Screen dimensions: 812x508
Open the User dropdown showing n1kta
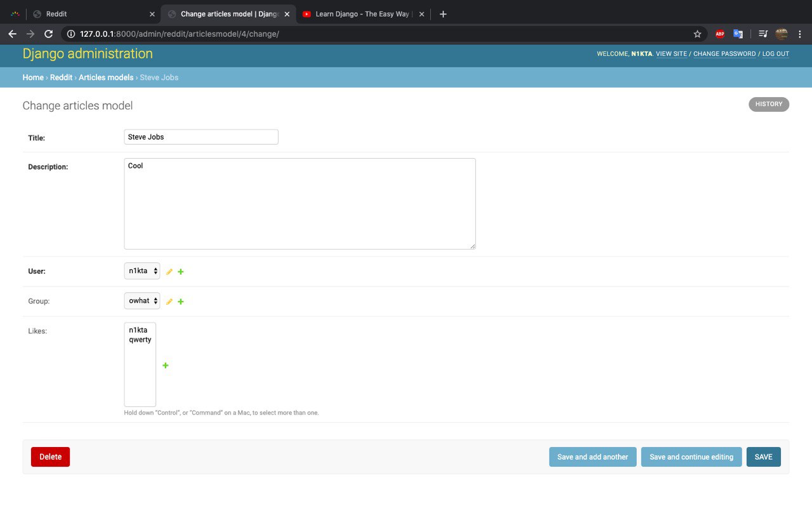[142, 271]
